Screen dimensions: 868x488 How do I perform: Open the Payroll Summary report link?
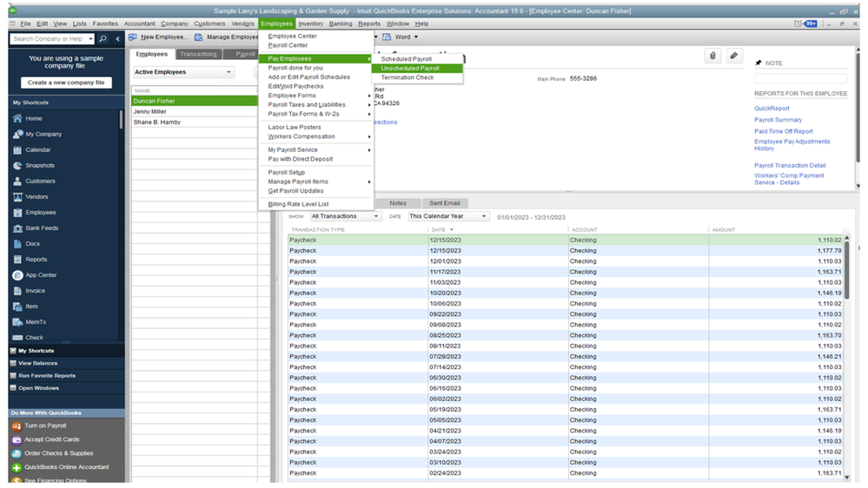click(778, 120)
